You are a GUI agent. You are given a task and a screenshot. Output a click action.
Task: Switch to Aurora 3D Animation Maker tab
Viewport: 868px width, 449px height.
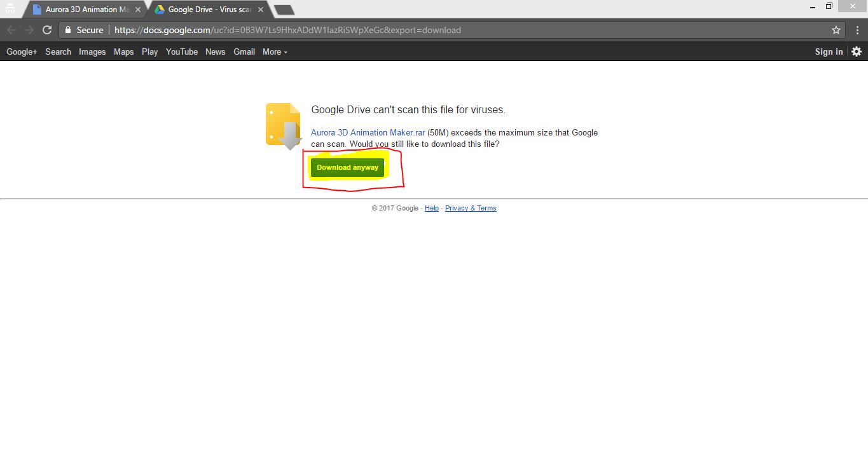click(86, 10)
